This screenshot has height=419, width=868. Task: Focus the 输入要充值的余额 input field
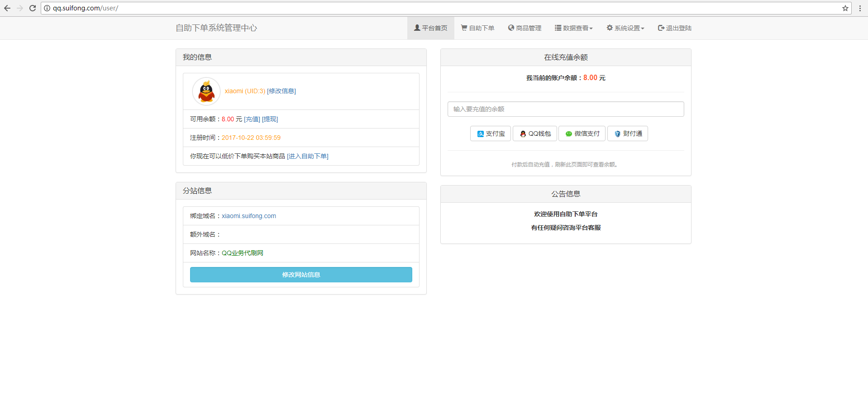click(x=566, y=109)
